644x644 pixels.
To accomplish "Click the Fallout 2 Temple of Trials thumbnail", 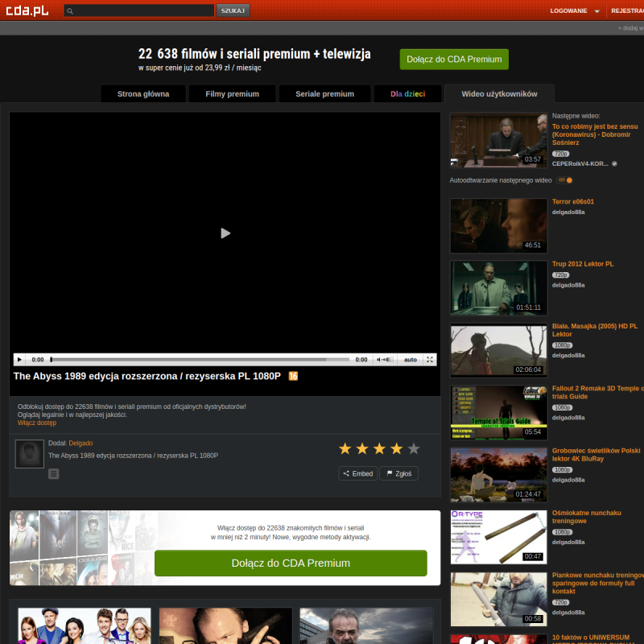I will tap(499, 413).
